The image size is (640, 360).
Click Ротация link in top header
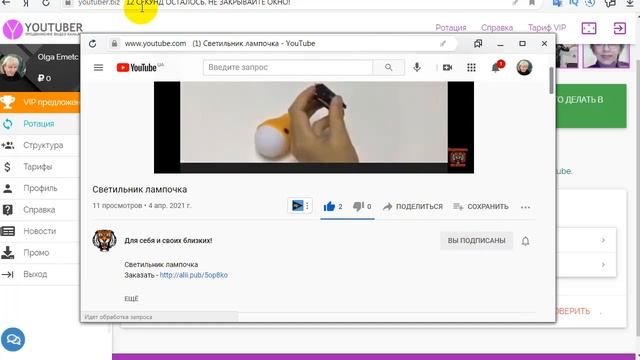pyautogui.click(x=451, y=28)
